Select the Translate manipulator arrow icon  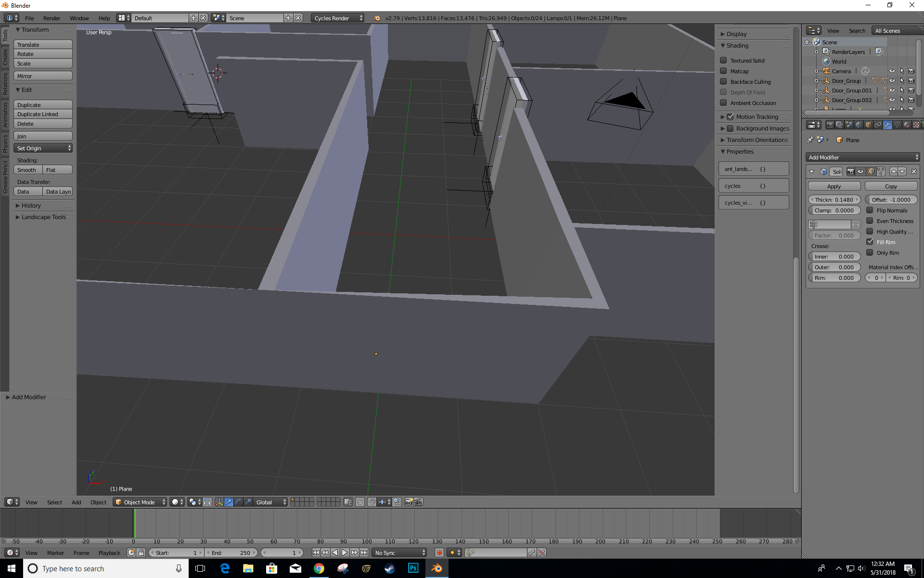coord(229,502)
